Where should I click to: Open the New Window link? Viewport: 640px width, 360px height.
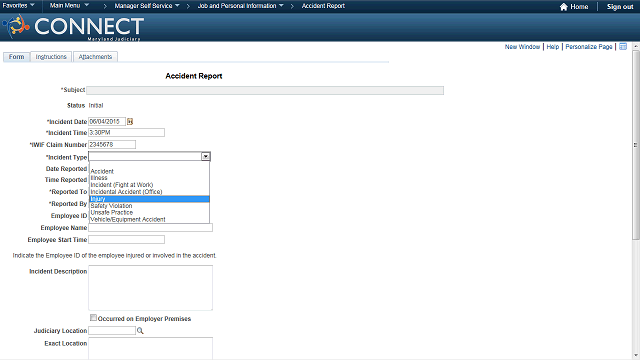click(x=522, y=47)
